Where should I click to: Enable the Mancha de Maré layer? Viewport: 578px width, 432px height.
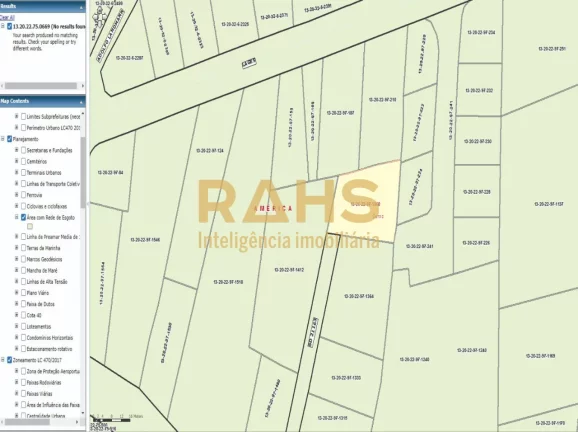(x=24, y=271)
